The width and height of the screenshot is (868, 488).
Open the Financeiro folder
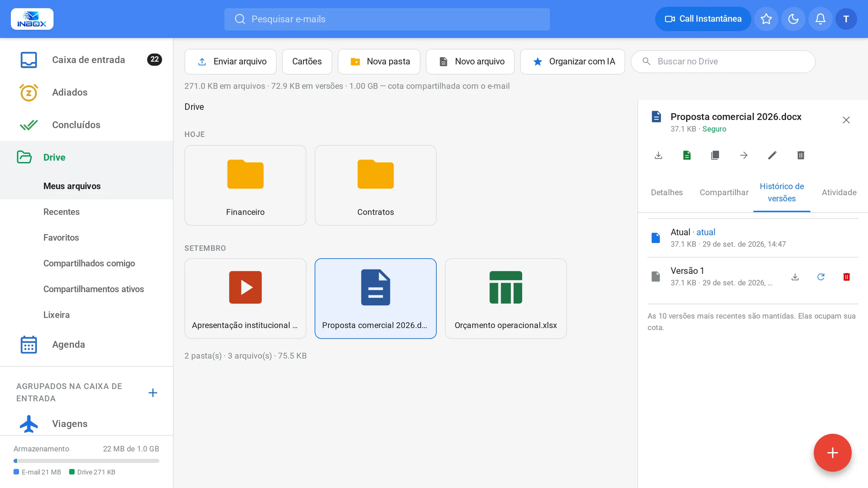click(x=245, y=186)
